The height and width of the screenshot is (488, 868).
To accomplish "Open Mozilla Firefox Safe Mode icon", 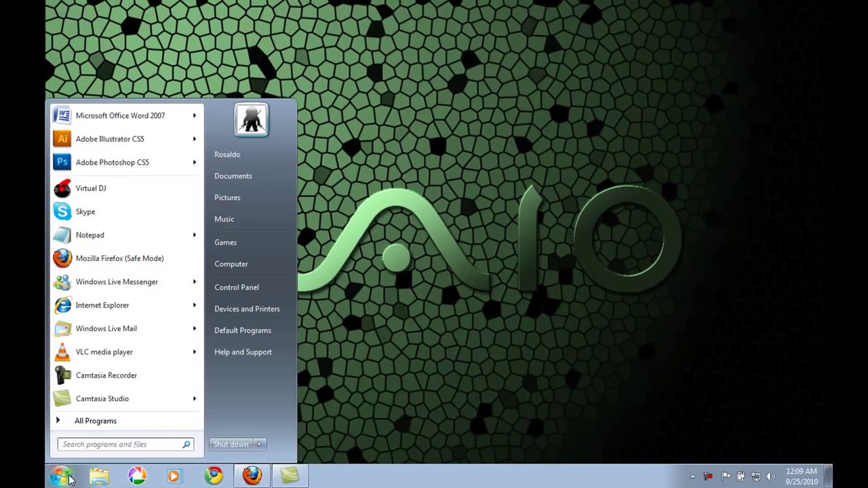I will (x=62, y=258).
